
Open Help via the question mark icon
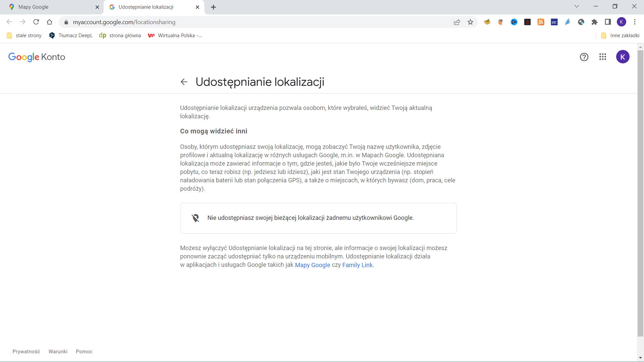click(x=584, y=57)
